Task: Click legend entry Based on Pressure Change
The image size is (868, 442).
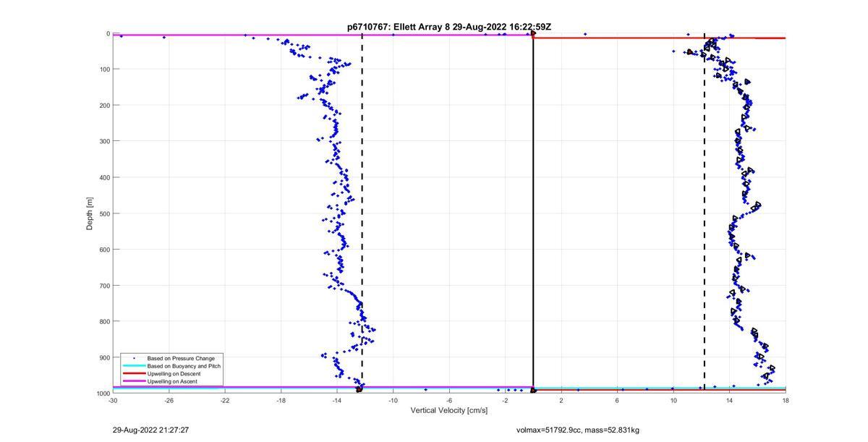Action: pyautogui.click(x=181, y=359)
